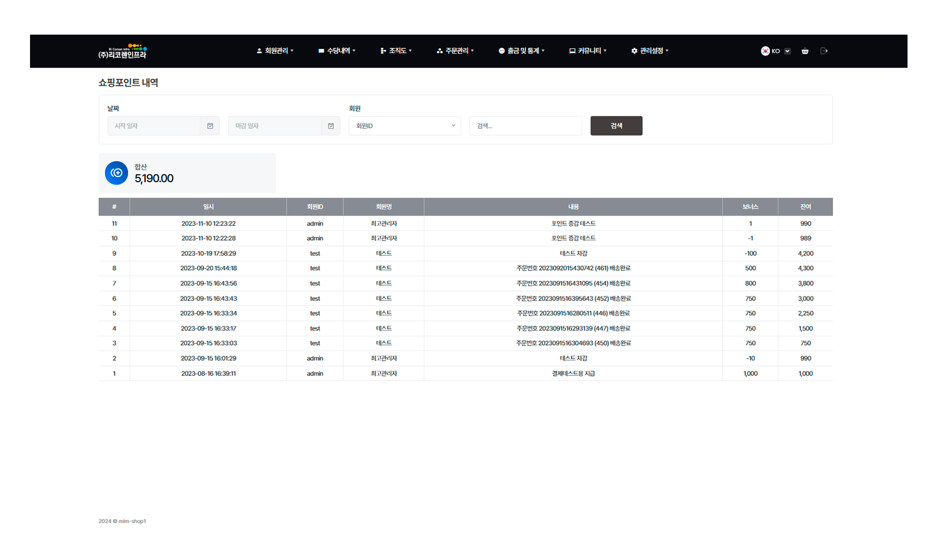Click the 일시 column header
Viewport: 936px width, 560px height.
tap(208, 207)
